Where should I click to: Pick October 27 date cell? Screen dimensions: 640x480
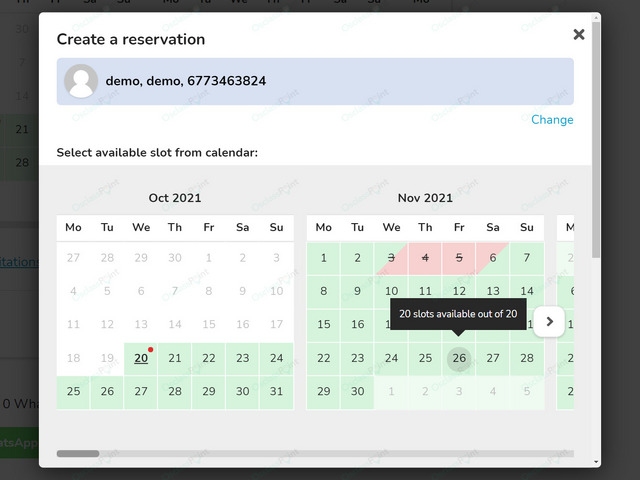[141, 392]
